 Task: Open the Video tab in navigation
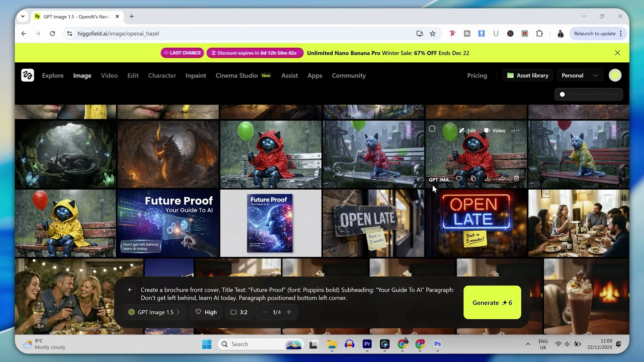(x=109, y=75)
